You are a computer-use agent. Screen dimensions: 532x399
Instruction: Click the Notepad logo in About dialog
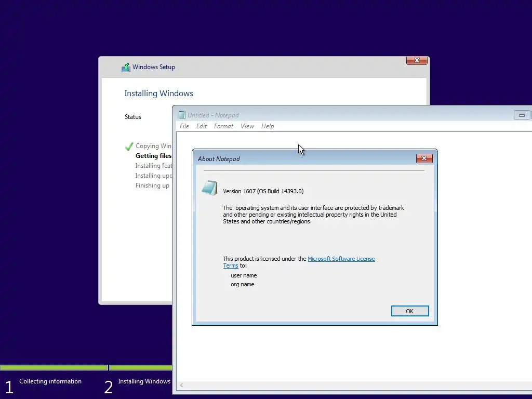[x=209, y=188]
